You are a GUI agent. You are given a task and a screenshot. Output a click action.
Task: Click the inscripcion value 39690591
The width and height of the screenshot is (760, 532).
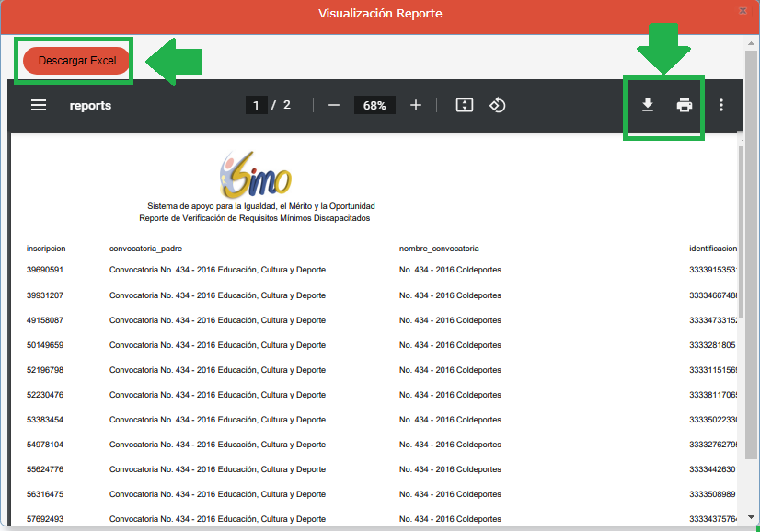[x=45, y=270]
